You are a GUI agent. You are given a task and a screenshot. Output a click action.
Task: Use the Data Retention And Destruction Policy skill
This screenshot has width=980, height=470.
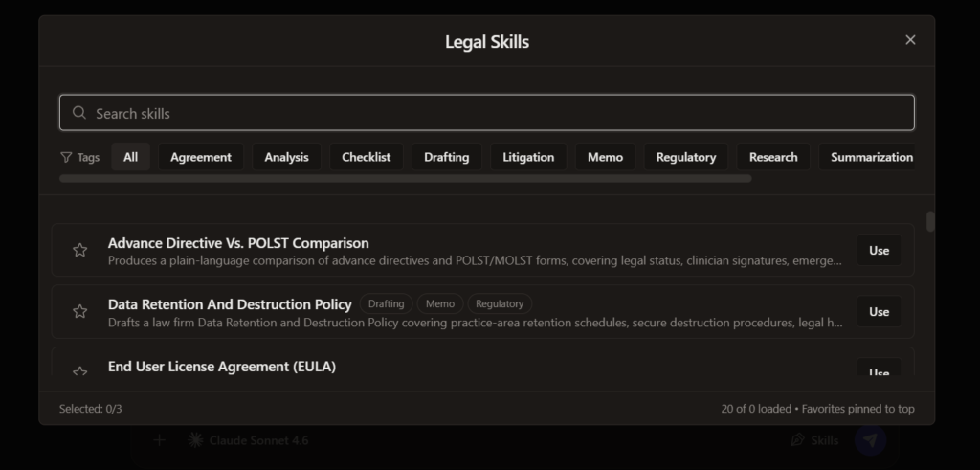point(879,311)
